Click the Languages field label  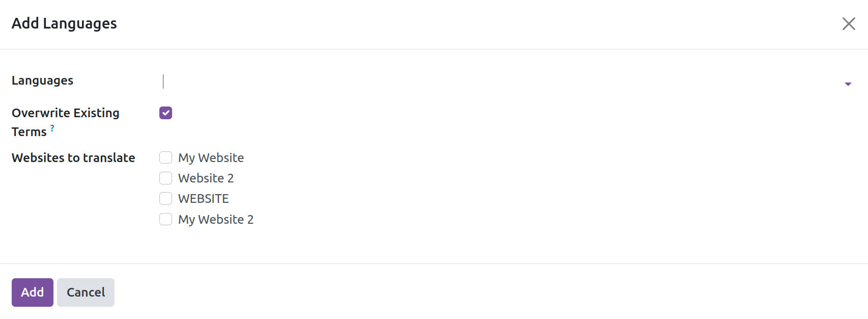click(42, 81)
